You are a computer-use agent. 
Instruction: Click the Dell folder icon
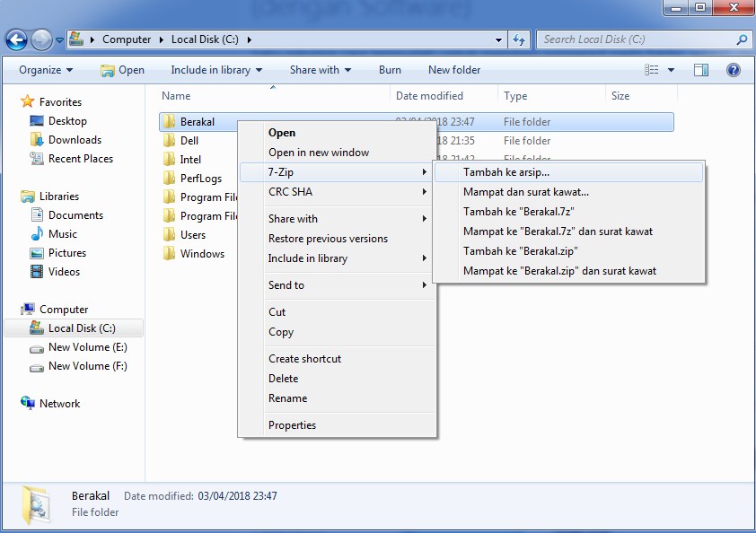(169, 140)
